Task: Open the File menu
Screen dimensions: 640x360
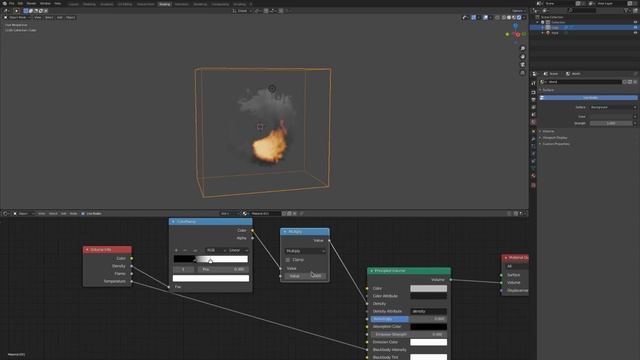Action: click(x=11, y=3)
